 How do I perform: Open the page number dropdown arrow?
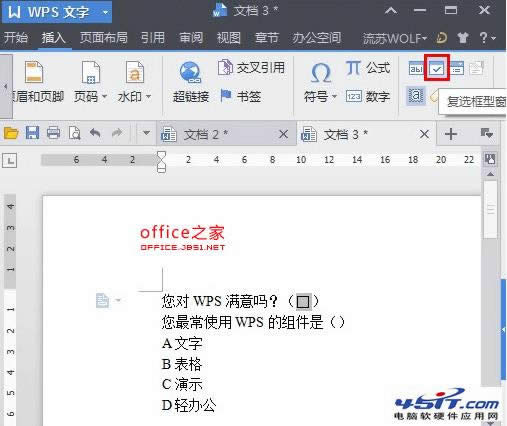[104, 97]
